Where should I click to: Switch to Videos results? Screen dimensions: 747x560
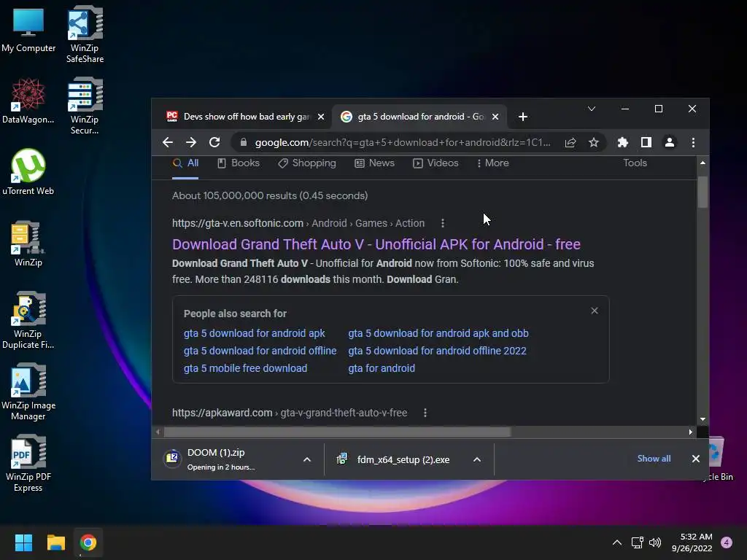coord(436,163)
